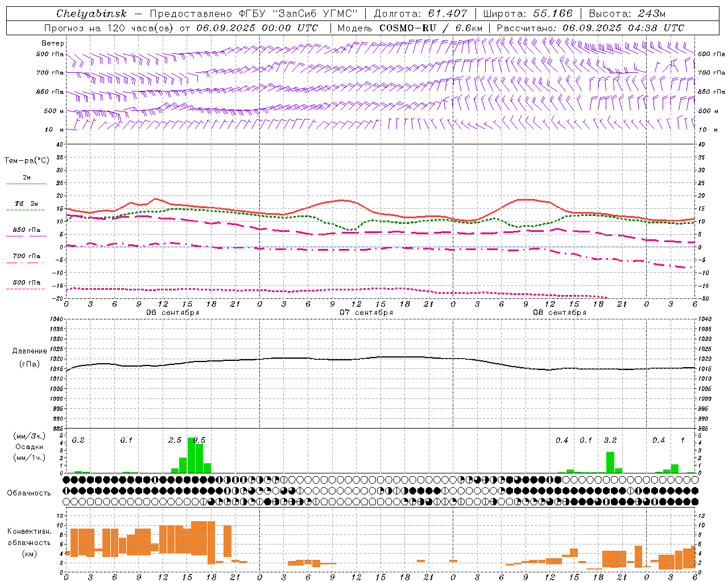Click the 'Td 2м' dew point legend entry
The width and height of the screenshot is (728, 582).
[27, 203]
